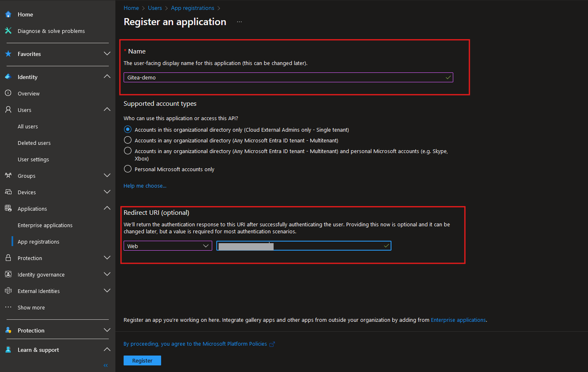Expand the bottom Protection section chevron
This screenshot has width=588, height=372.
[107, 330]
